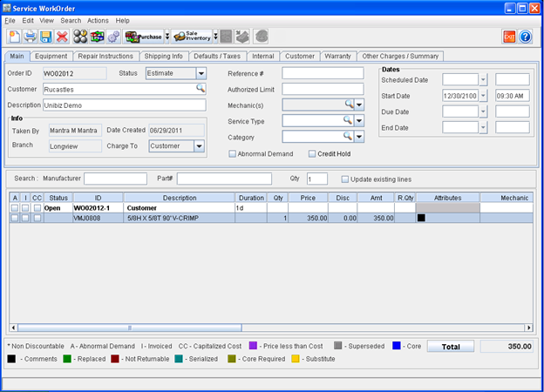Check the CC box in W002012-1 row
The width and height of the screenshot is (544, 392).
pyautogui.click(x=37, y=208)
